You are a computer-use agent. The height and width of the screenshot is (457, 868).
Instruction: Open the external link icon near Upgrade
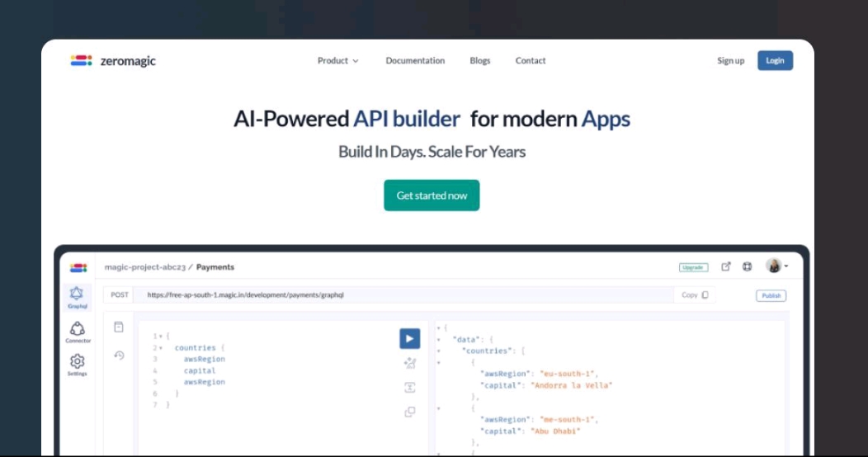(726, 266)
